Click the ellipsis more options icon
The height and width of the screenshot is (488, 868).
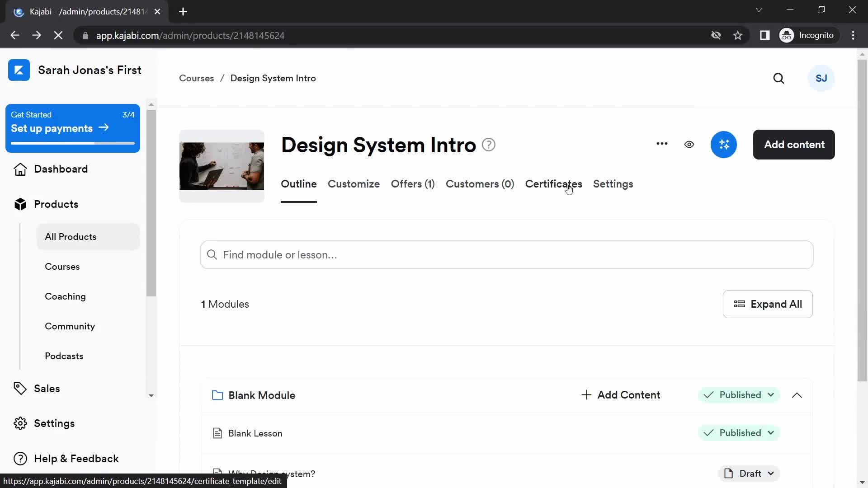662,144
